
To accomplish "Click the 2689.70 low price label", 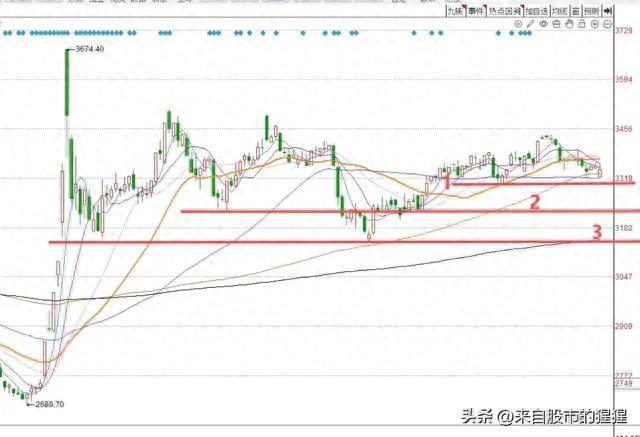I will click(50, 404).
